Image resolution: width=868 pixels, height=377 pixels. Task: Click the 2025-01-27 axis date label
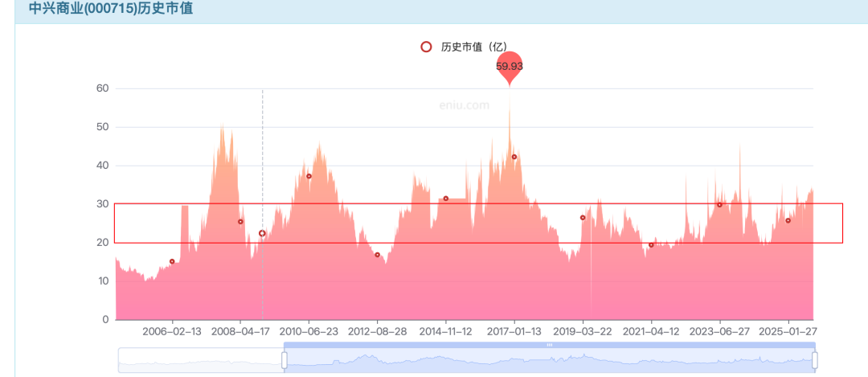tap(788, 332)
